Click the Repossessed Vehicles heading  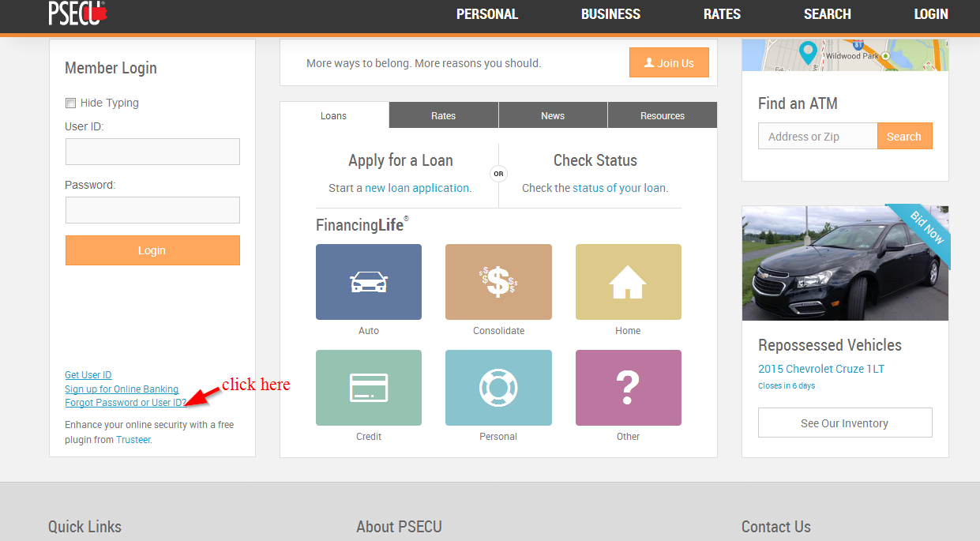coord(830,345)
